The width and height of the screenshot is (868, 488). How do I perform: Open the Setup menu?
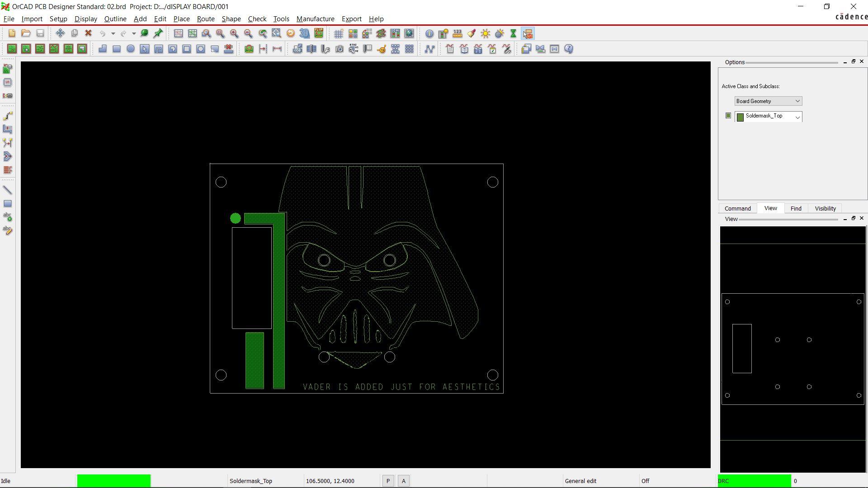(x=58, y=19)
